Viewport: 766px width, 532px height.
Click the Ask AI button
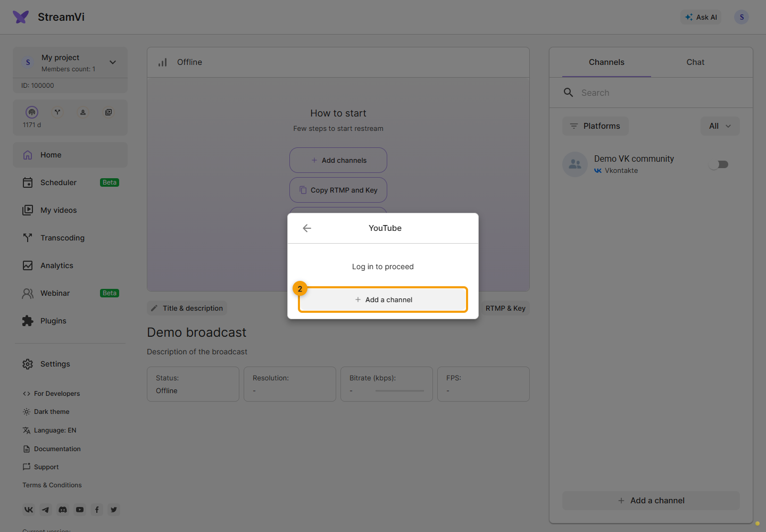701,17
